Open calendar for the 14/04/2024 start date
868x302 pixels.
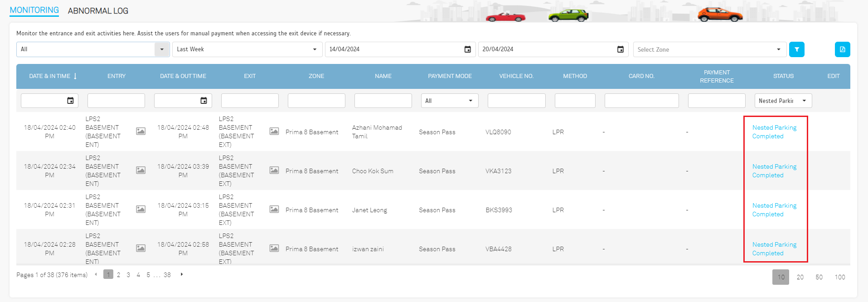[x=467, y=49]
